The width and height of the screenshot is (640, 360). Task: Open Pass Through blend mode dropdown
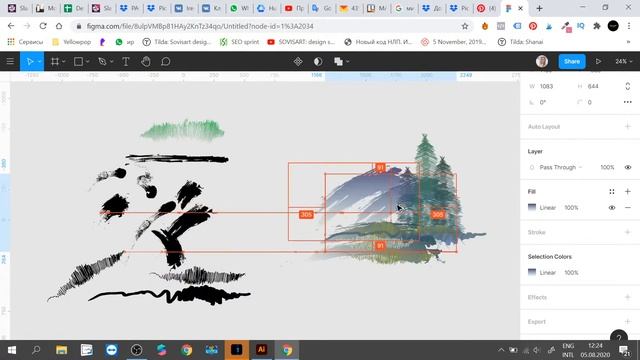coord(560,167)
